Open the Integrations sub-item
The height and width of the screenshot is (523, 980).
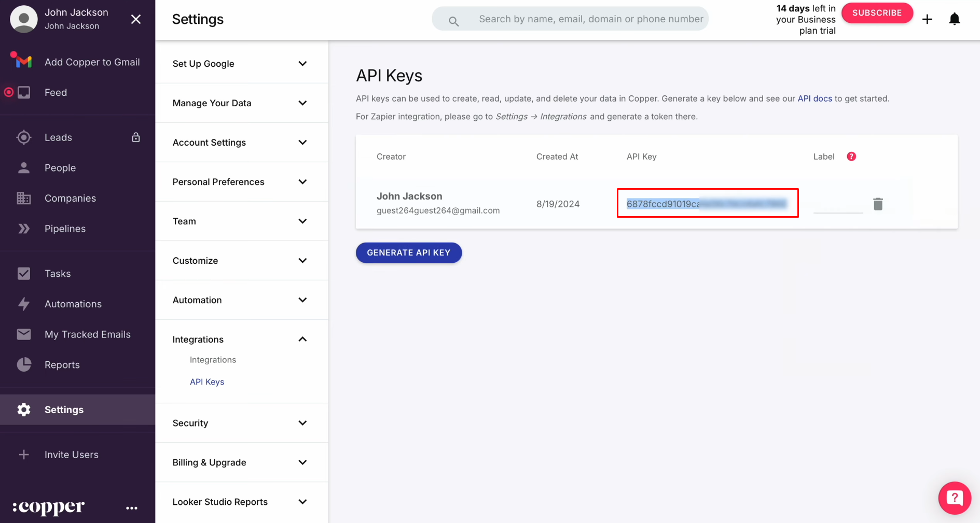point(213,360)
